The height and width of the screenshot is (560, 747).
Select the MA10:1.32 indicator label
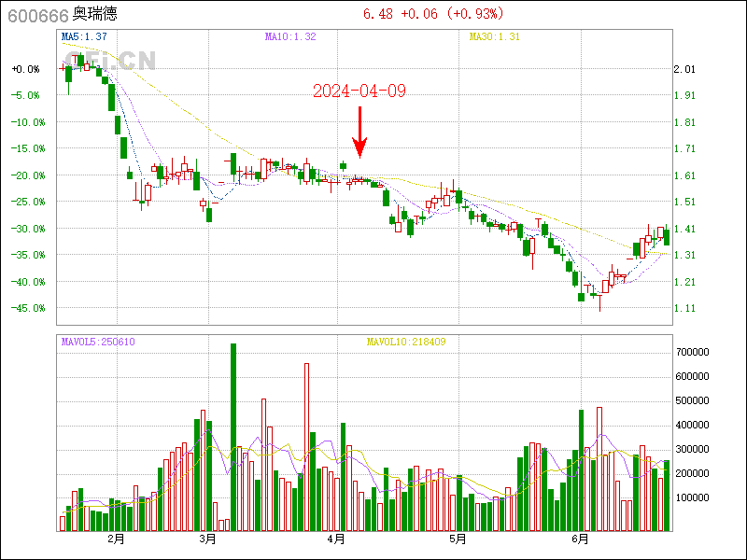[290, 36]
